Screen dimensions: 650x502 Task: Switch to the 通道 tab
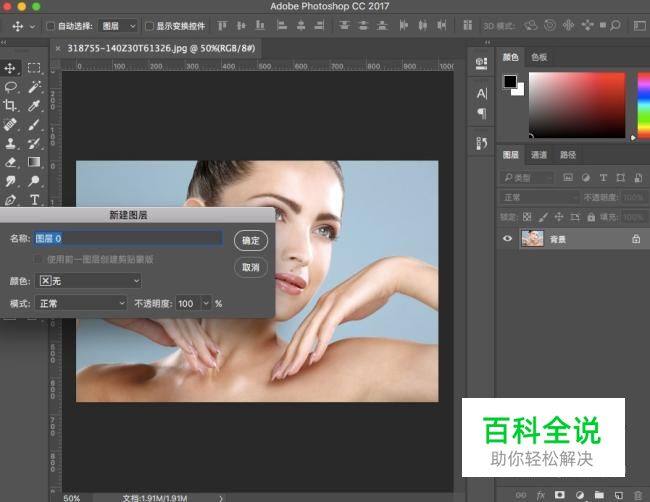pos(539,155)
